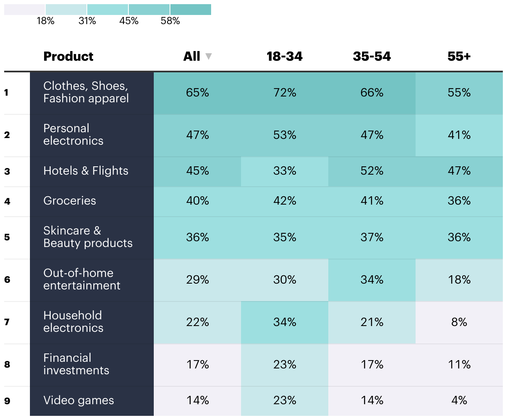Click the Groceries row label

coord(69,201)
